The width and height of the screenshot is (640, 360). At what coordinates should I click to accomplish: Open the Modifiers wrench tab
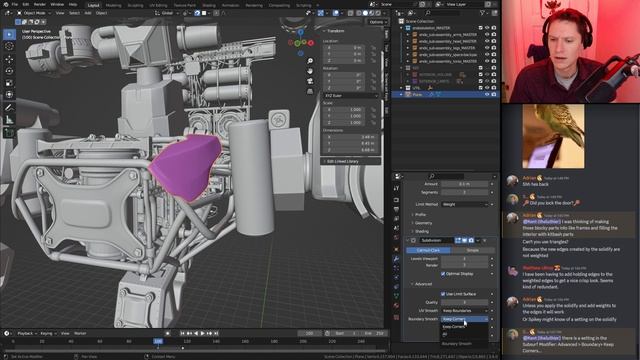[x=396, y=259]
